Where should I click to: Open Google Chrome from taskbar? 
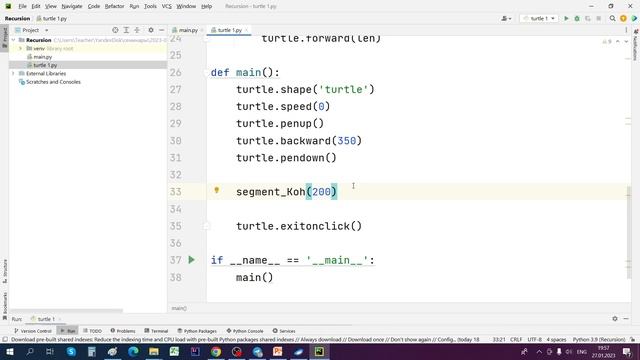coord(216,351)
